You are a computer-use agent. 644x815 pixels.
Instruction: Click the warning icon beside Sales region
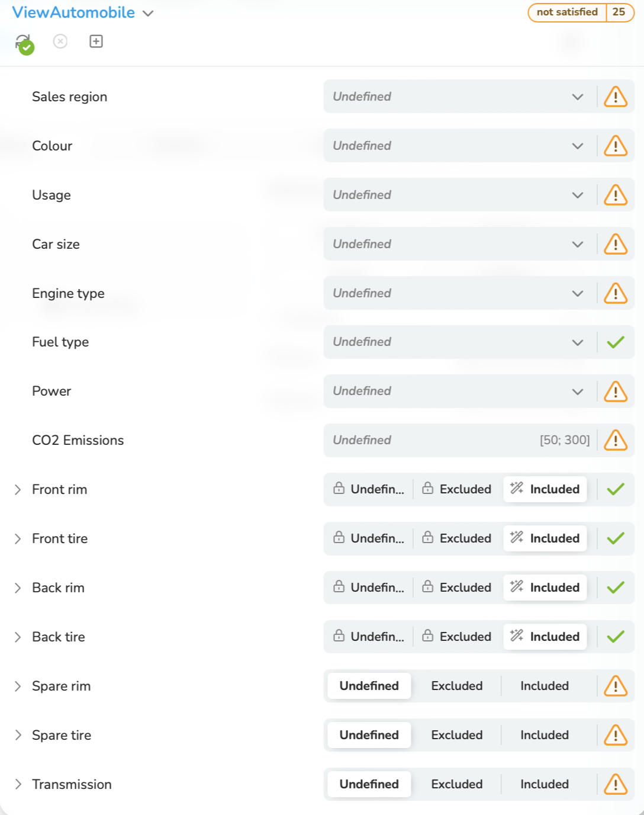click(x=616, y=97)
